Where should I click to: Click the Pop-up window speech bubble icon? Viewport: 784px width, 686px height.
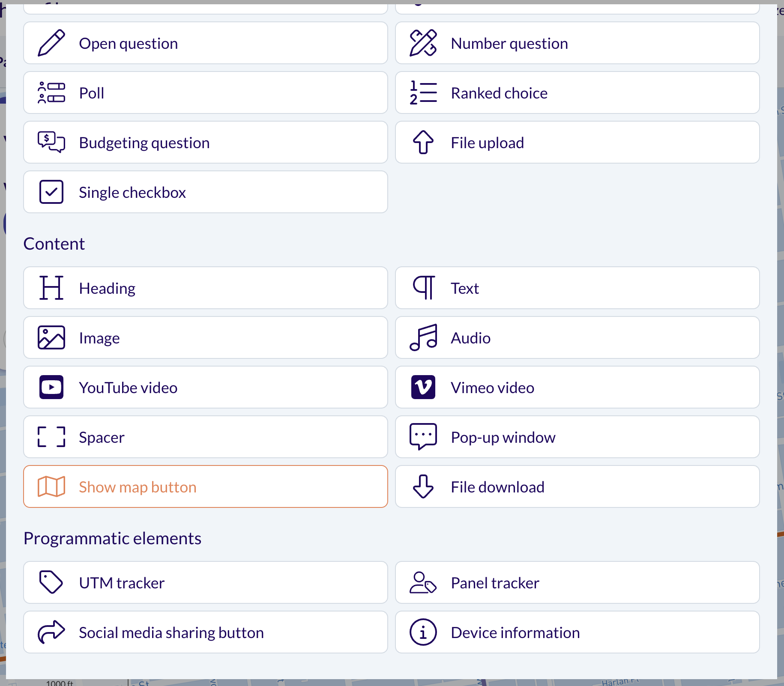pos(423,437)
